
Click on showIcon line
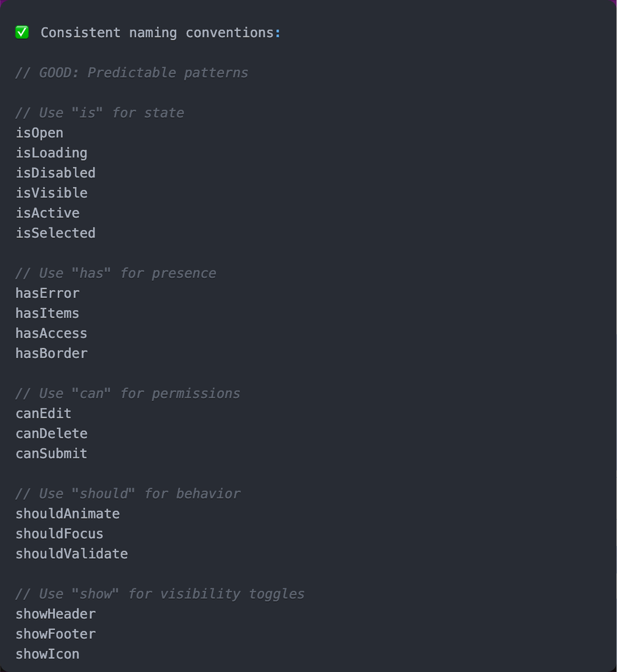click(48, 654)
